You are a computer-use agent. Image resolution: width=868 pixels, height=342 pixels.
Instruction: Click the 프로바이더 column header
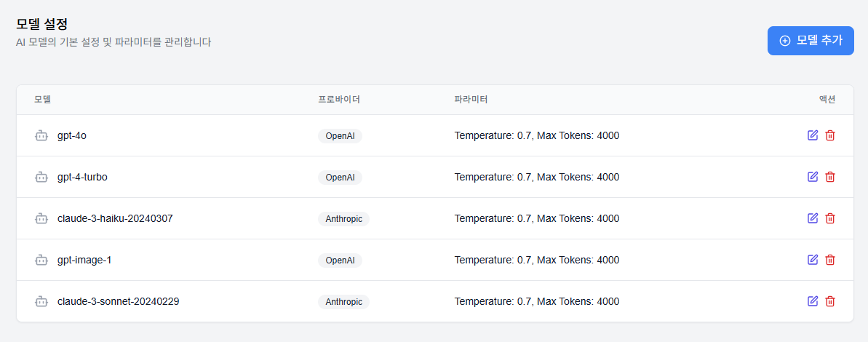[x=339, y=100]
